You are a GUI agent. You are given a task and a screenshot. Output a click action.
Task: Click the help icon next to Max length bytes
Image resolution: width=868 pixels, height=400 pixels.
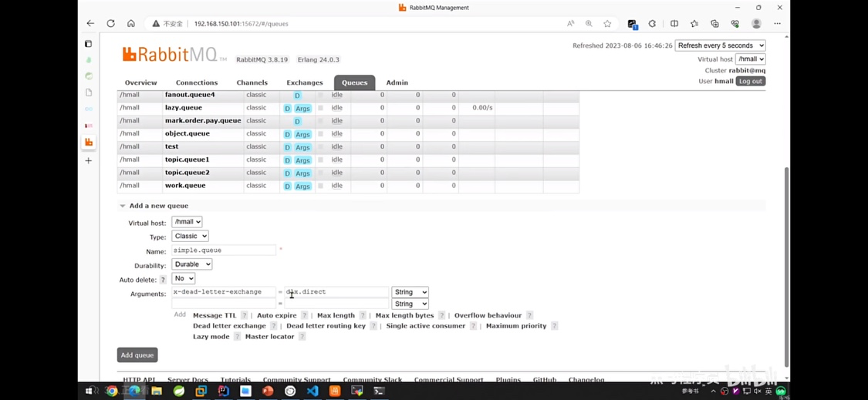click(x=442, y=315)
